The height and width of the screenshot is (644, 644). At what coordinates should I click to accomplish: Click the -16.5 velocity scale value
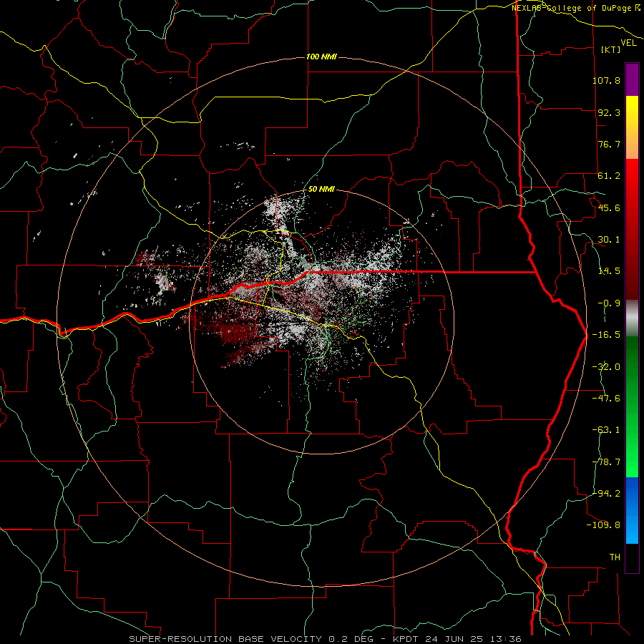tap(606, 335)
